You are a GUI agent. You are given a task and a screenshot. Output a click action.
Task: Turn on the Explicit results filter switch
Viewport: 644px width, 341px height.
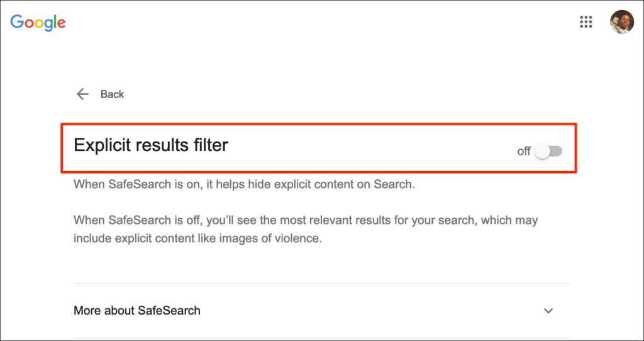pos(548,152)
